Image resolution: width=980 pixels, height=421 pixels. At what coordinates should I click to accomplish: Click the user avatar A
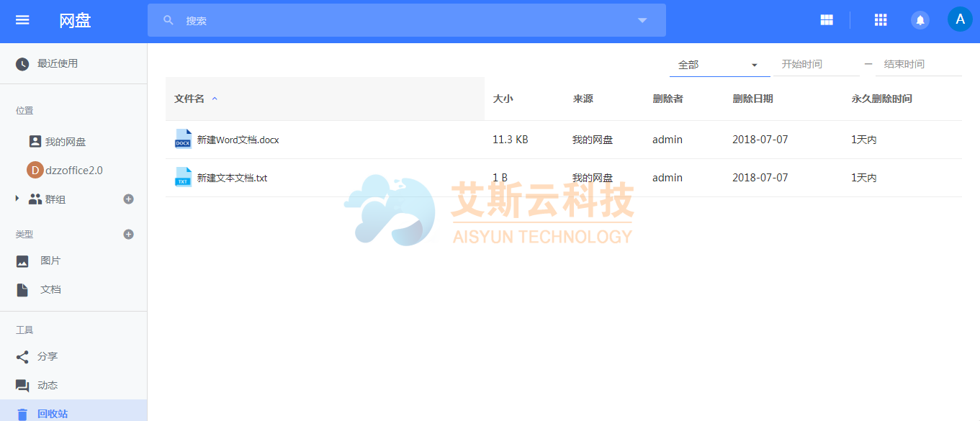tap(959, 19)
